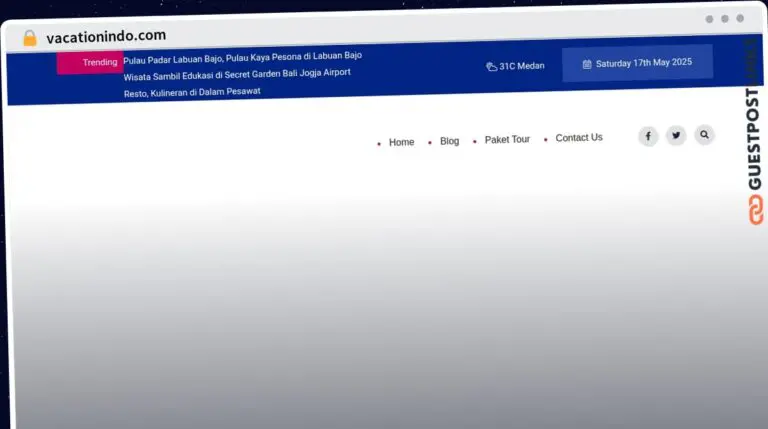
Task: Click the 31C Medan weather text
Action: [x=522, y=66]
